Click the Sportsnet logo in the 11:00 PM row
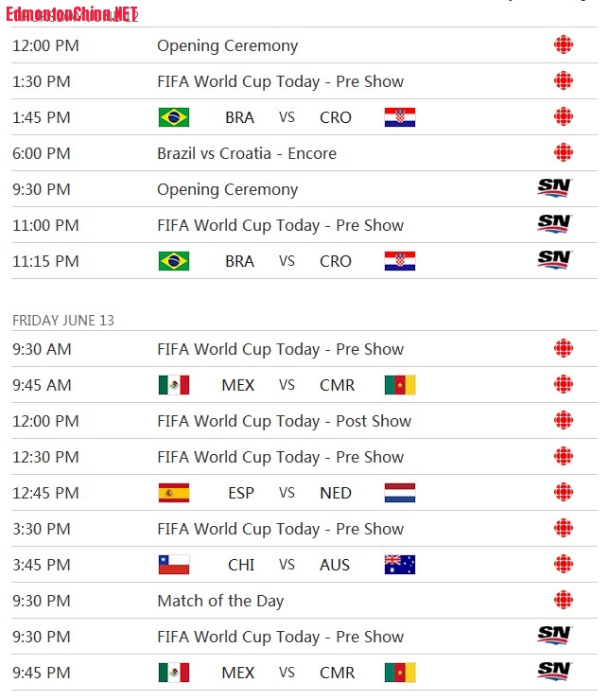Viewport: 609px width, 700px height. (x=554, y=224)
